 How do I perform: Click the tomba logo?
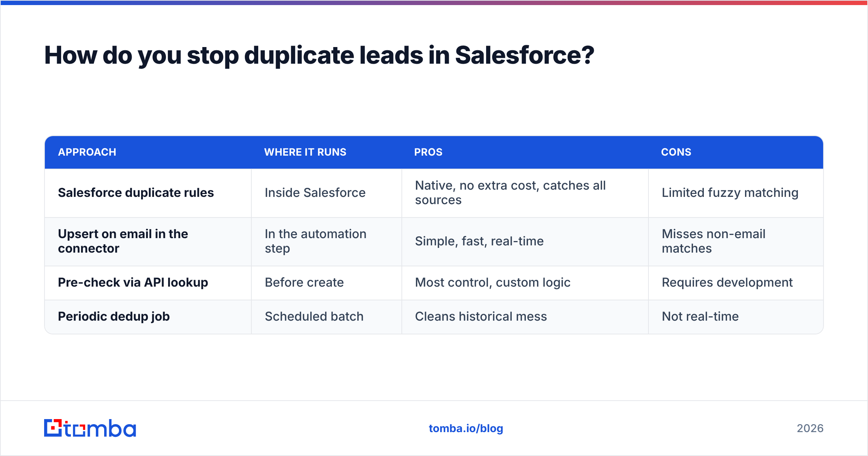tap(90, 428)
